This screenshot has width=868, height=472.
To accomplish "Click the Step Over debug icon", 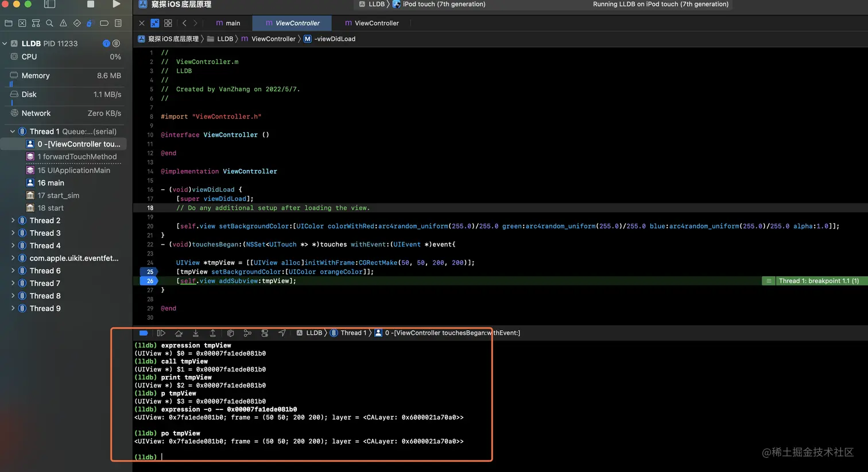I will pos(179,333).
